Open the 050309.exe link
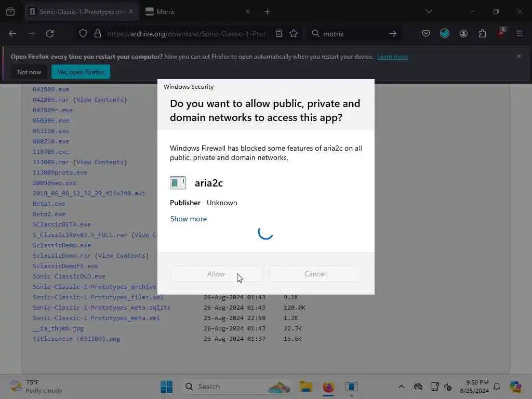This screenshot has height=399, width=532. click(51, 121)
